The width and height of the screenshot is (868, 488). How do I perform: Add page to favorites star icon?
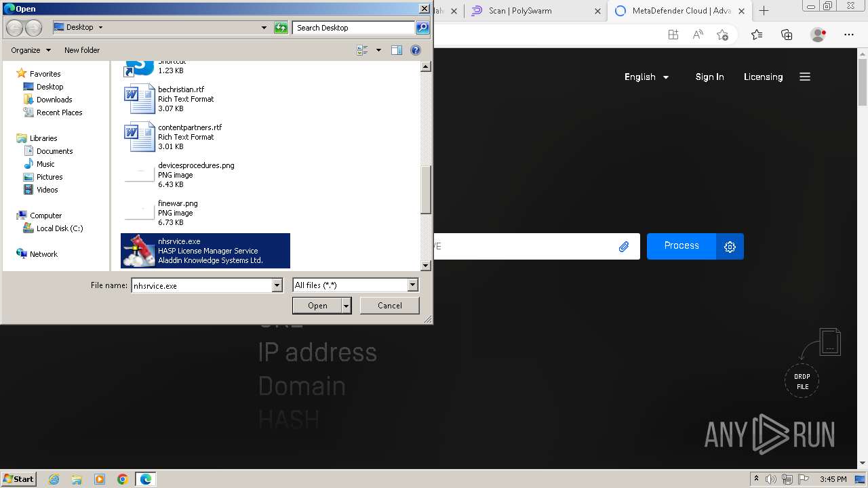pos(722,35)
